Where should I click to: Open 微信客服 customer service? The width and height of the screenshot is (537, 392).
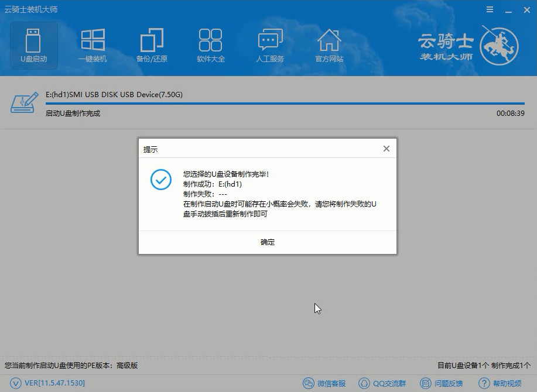click(323, 383)
